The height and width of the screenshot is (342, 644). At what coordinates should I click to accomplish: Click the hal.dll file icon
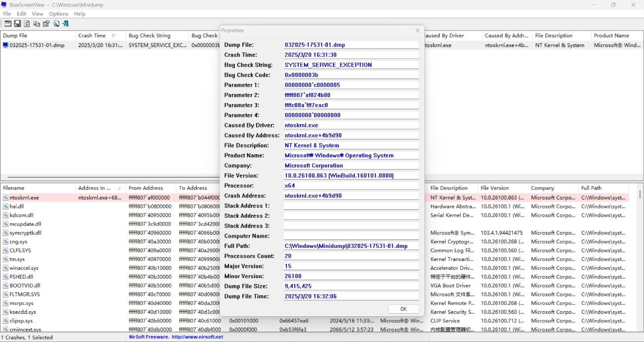point(5,206)
